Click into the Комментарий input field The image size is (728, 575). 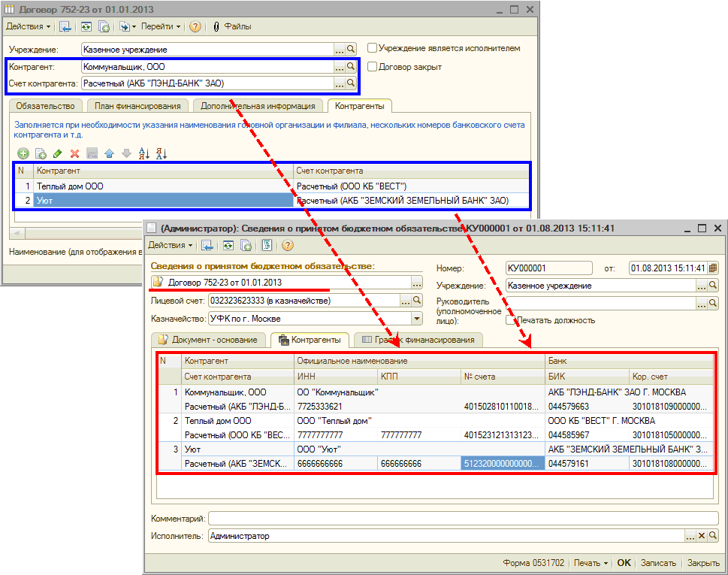(x=464, y=519)
